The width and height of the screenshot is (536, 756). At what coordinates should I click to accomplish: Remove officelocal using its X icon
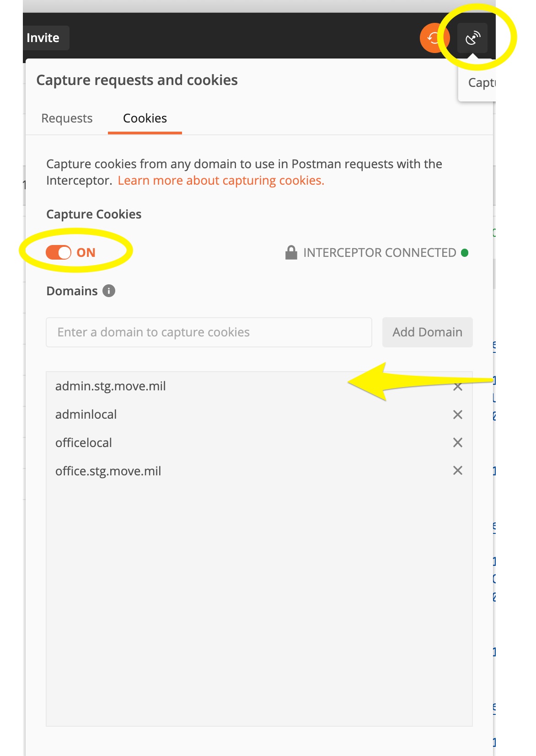point(457,442)
